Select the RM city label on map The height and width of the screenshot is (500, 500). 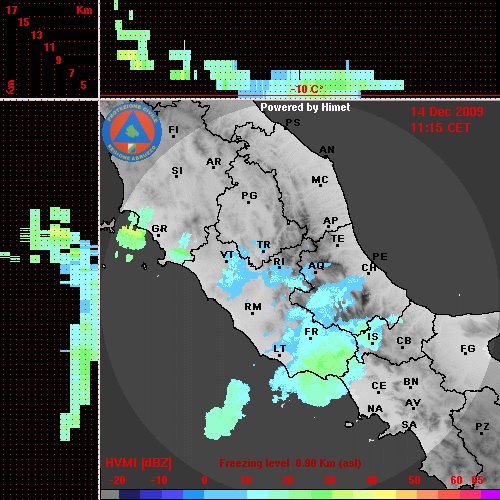coord(253,307)
